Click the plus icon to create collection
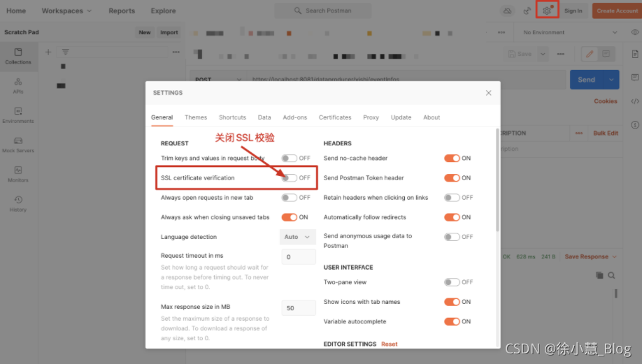642x364 pixels. (48, 52)
